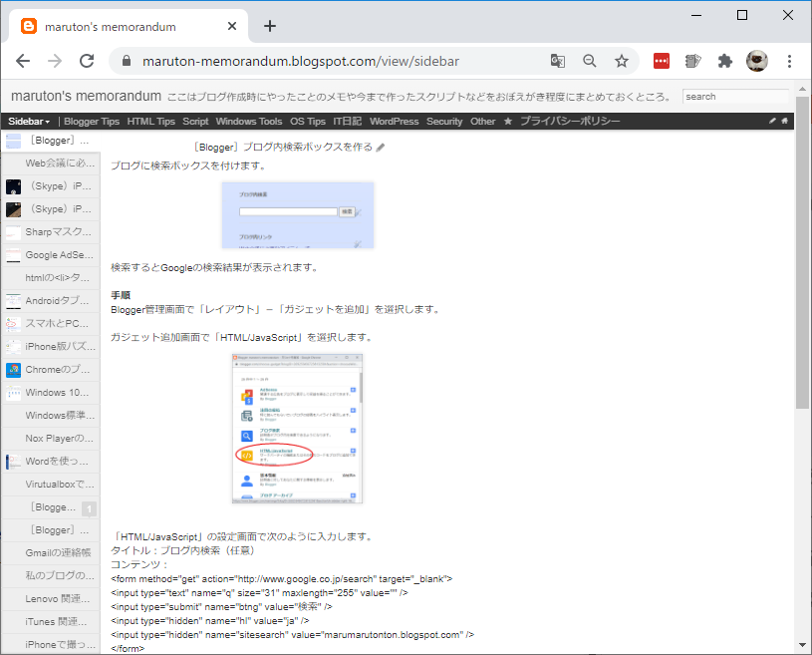Viewport: 812px width, 655px height.
Task: Open the 私のブログの sidebar post
Action: pos(50,575)
